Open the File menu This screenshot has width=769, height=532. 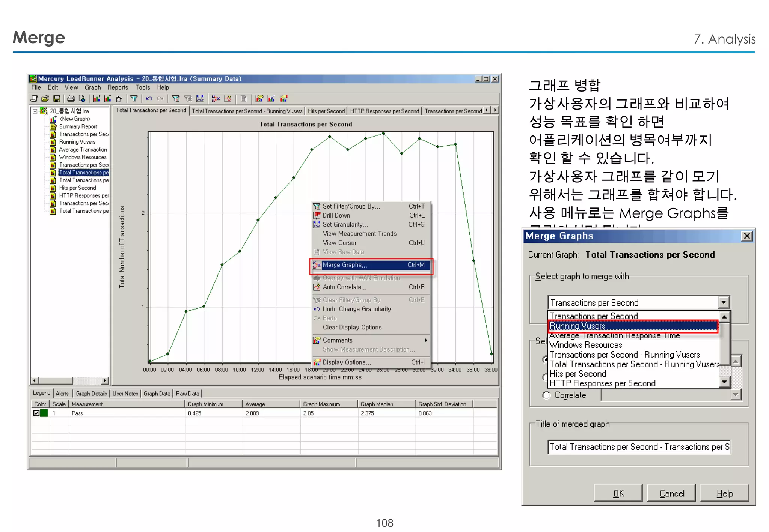pyautogui.click(x=36, y=87)
